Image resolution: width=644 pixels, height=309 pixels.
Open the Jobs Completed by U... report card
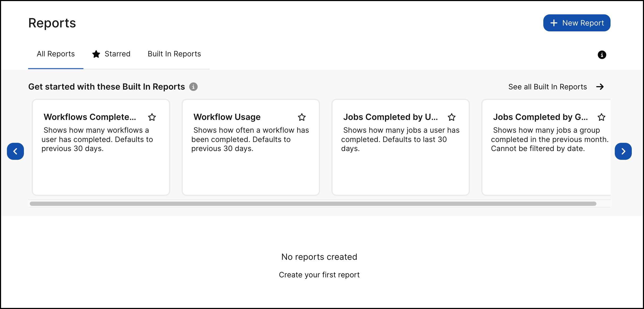pos(401,147)
